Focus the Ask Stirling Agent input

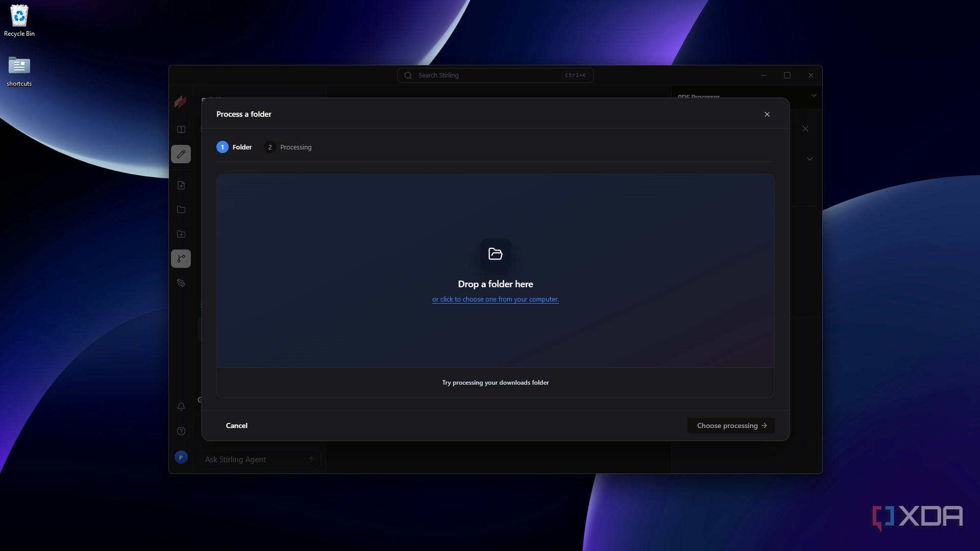click(260, 460)
